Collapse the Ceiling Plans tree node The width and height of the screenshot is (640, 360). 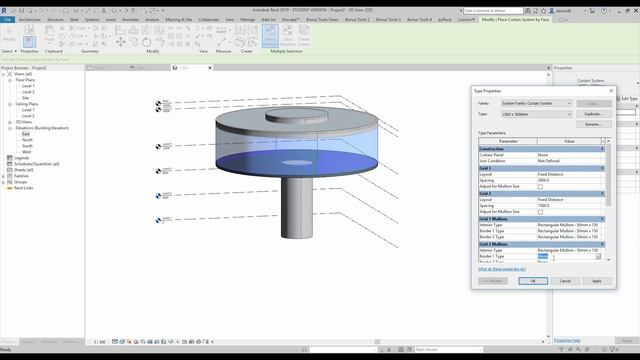[x=10, y=104]
